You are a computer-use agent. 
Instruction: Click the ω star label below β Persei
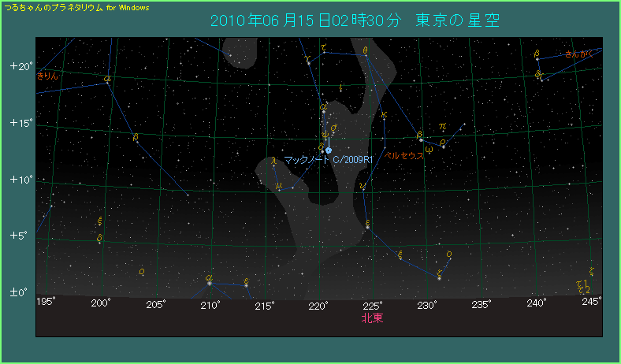pyautogui.click(x=429, y=149)
